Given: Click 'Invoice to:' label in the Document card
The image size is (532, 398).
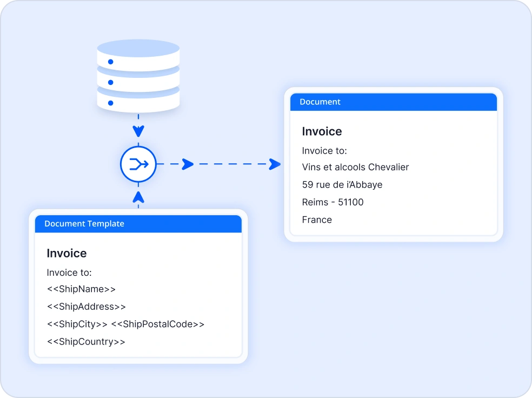Looking at the screenshot, I should [324, 151].
